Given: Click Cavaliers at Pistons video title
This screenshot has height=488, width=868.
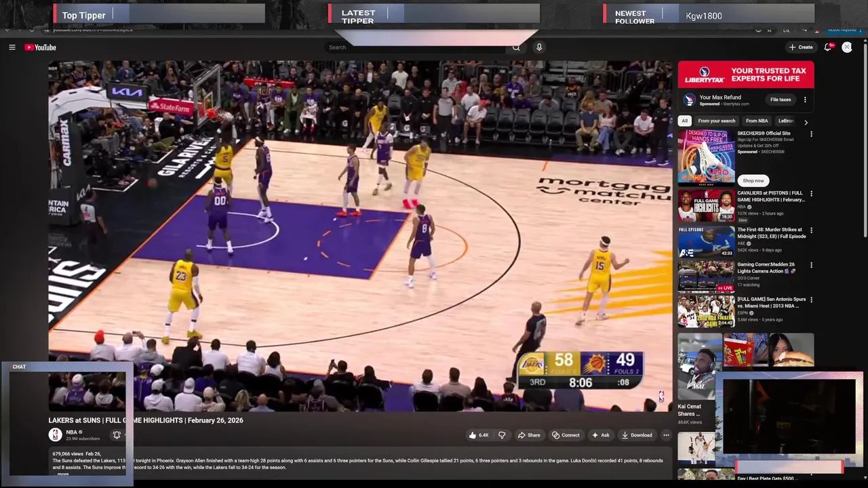Looking at the screenshot, I should 771,197.
